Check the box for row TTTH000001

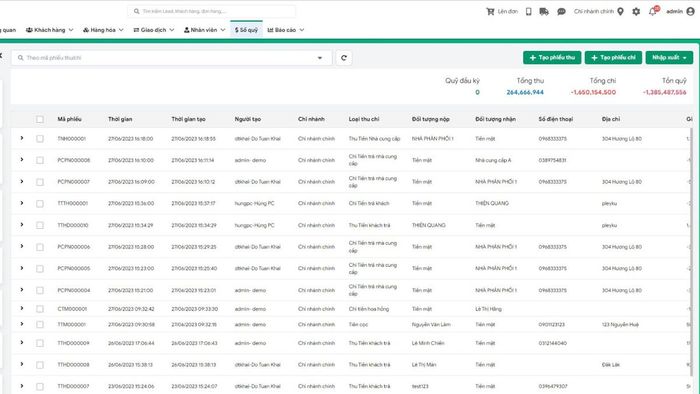pyautogui.click(x=40, y=203)
